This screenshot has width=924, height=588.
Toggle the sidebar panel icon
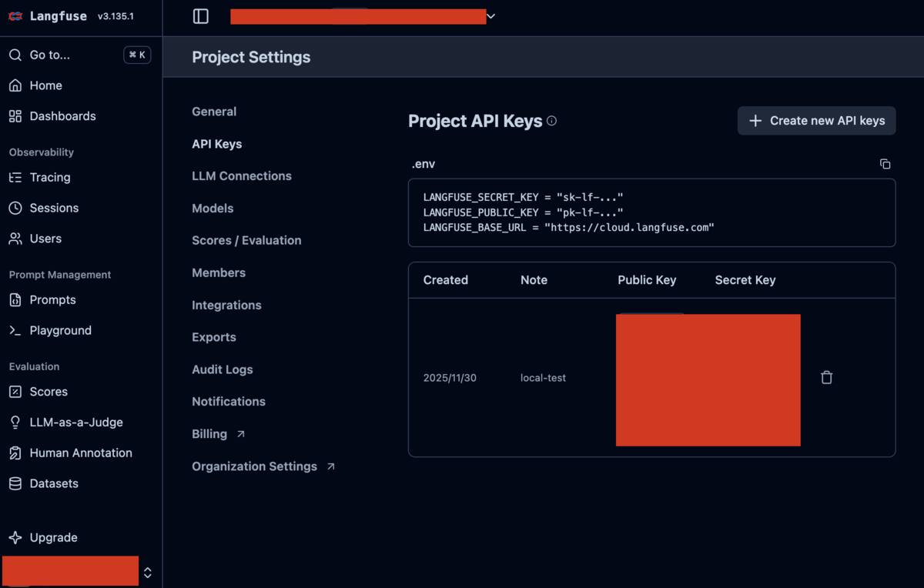(201, 16)
